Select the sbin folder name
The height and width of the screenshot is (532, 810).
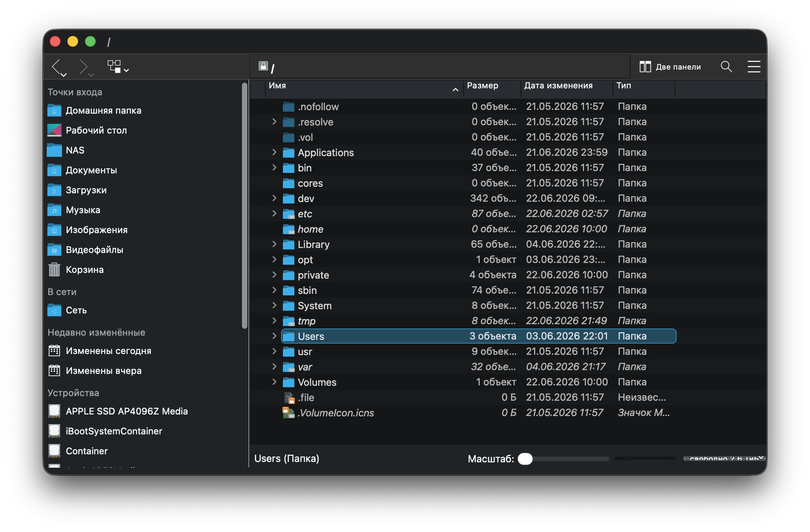click(307, 290)
